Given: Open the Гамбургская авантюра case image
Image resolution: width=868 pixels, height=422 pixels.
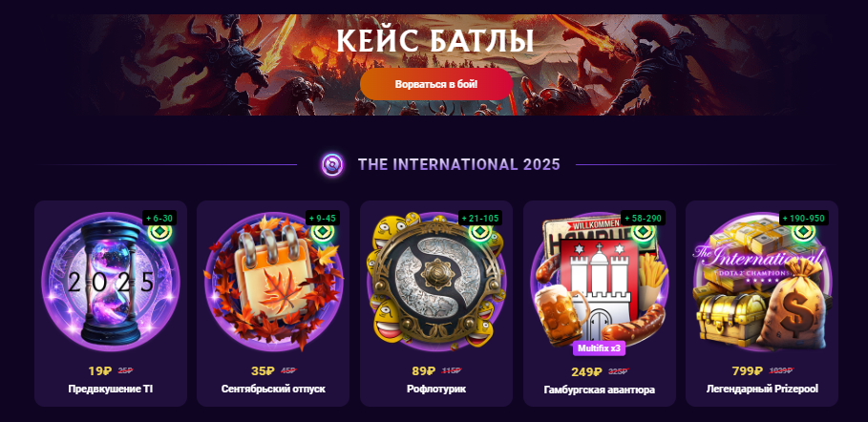Looking at the screenshot, I should [x=600, y=282].
